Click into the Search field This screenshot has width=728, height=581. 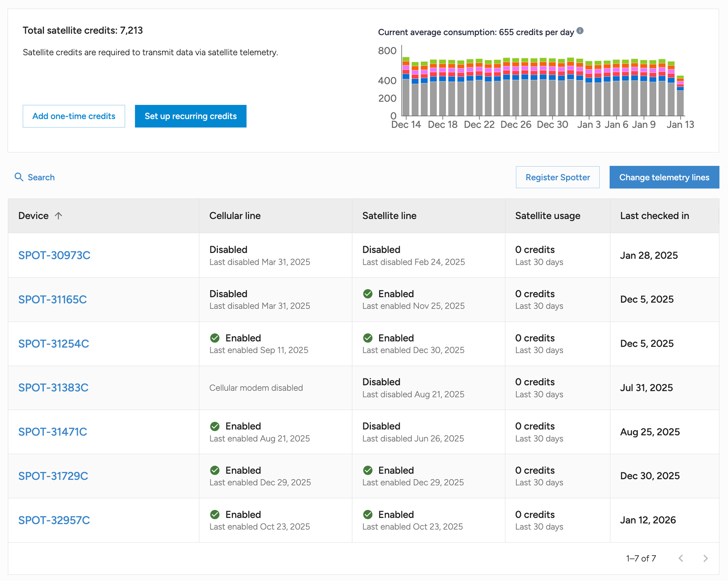coord(41,177)
